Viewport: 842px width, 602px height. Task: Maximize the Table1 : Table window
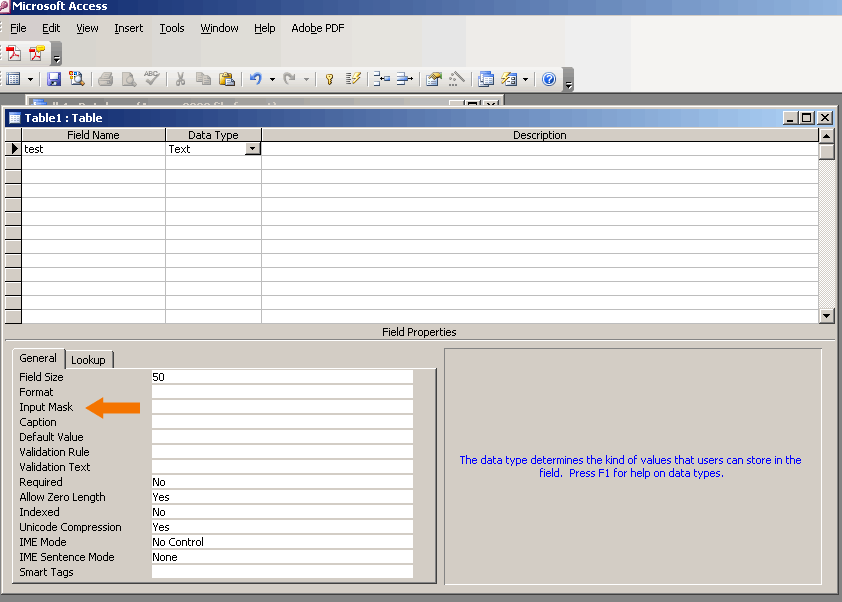tap(807, 118)
